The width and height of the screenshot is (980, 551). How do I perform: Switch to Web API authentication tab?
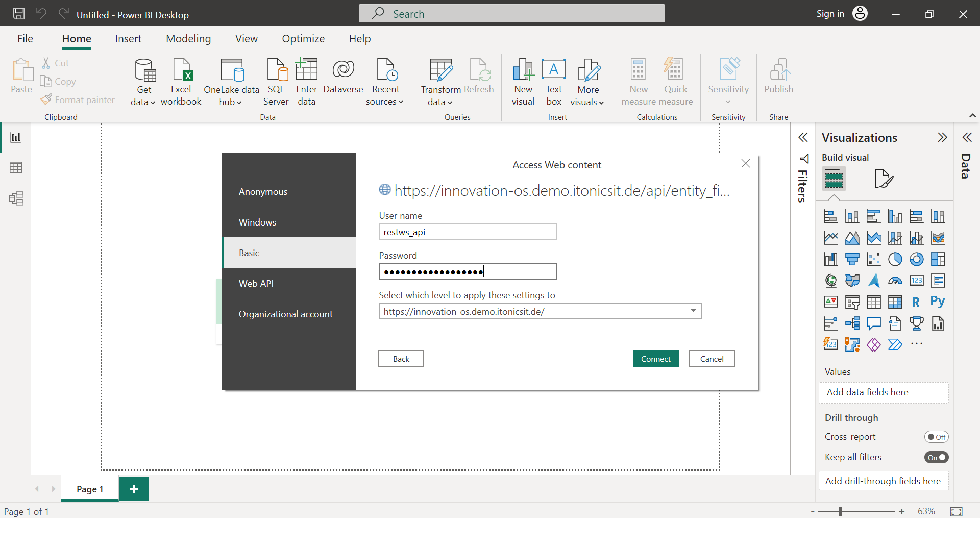pos(256,283)
